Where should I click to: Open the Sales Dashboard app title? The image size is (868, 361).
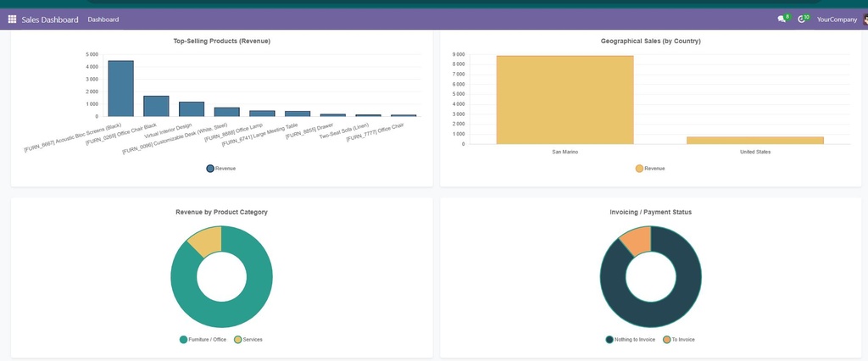(50, 19)
